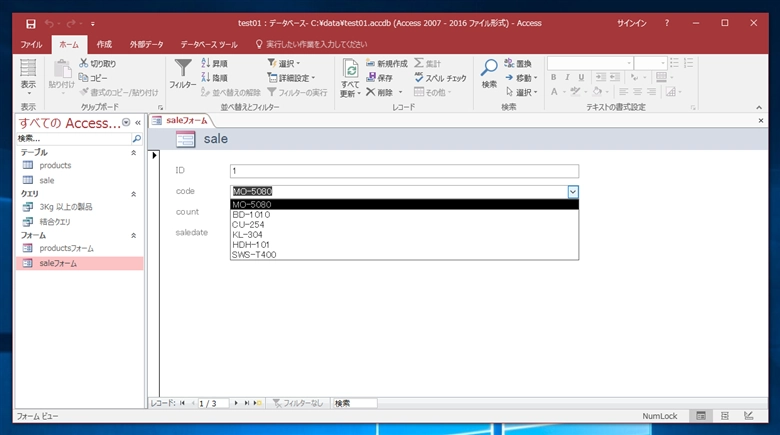The height and width of the screenshot is (435, 780).
Task: Sort ascending (昇順)
Action: tap(214, 63)
